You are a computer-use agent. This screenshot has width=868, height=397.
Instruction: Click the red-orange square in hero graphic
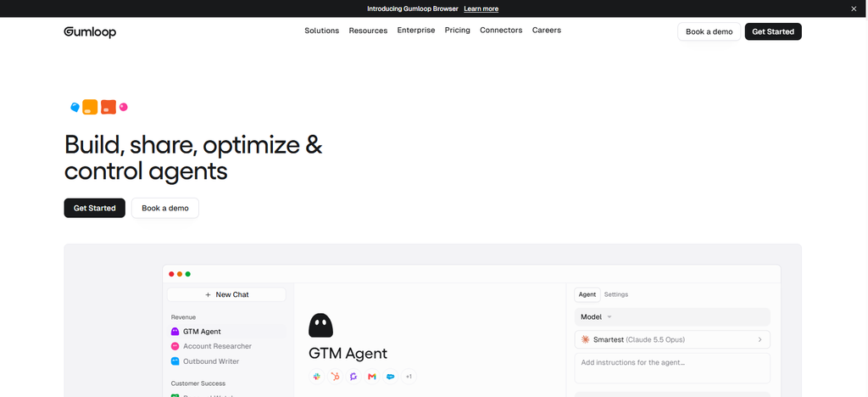pos(108,107)
